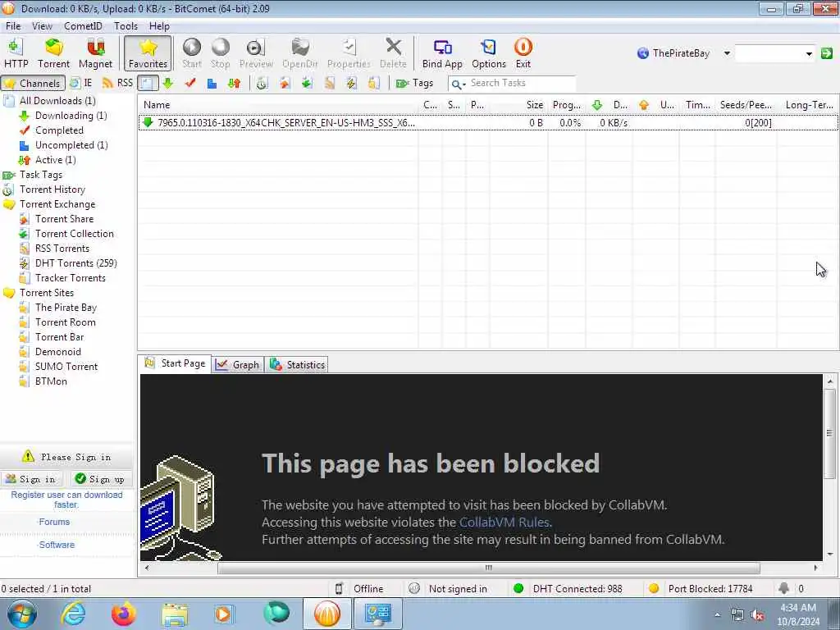This screenshot has width=840, height=630.
Task: Toggle the Favorites star button
Action: pyautogui.click(x=148, y=53)
